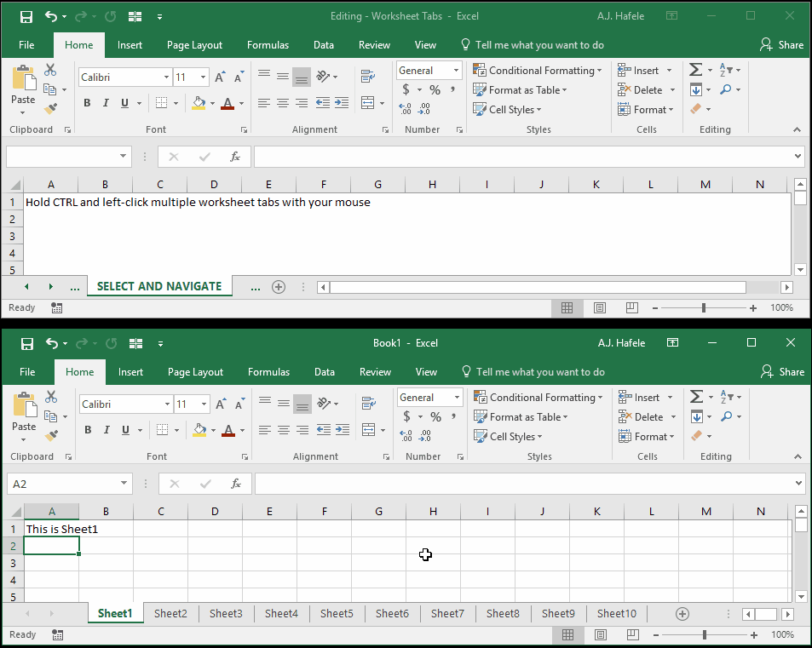Decrease font size in Book1 window
Image resolution: width=812 pixels, height=648 pixels.
(x=239, y=404)
